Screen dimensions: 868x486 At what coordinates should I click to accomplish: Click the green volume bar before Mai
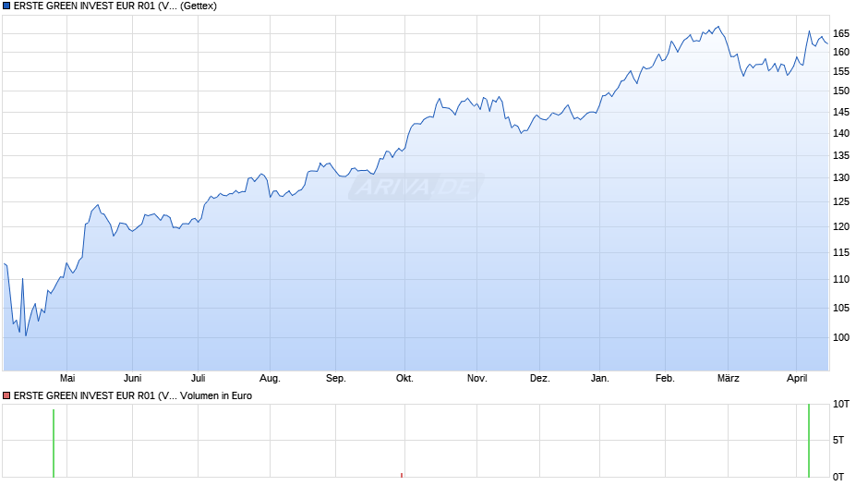click(54, 443)
